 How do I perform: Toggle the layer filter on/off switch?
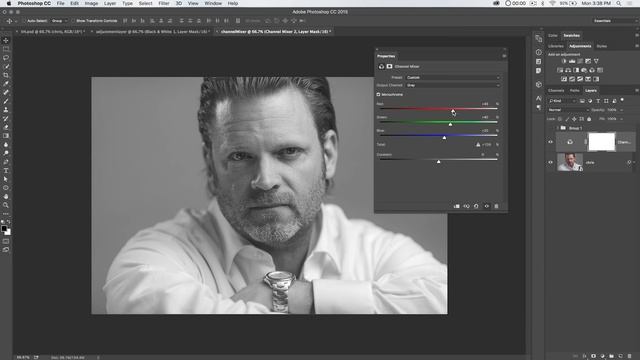622,100
